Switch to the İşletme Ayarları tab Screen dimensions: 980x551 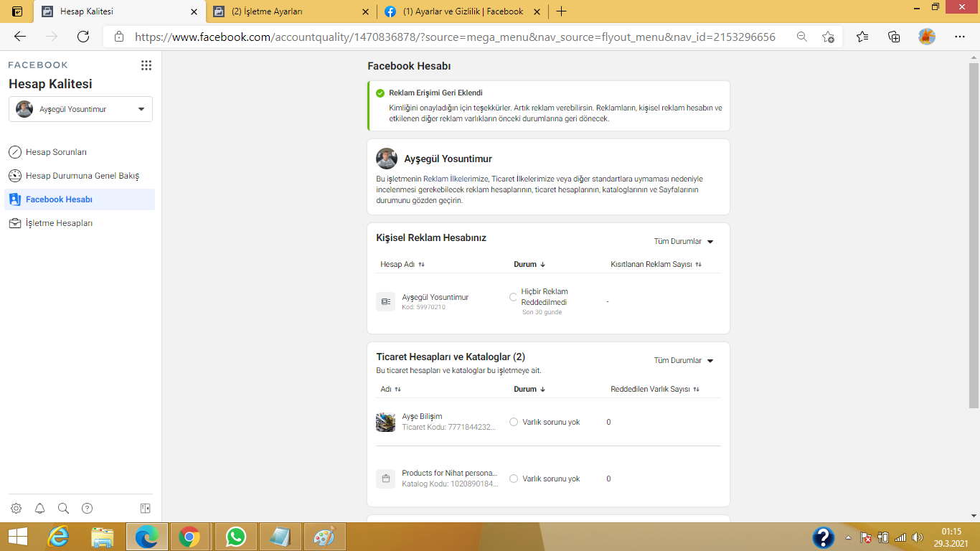[x=292, y=11]
